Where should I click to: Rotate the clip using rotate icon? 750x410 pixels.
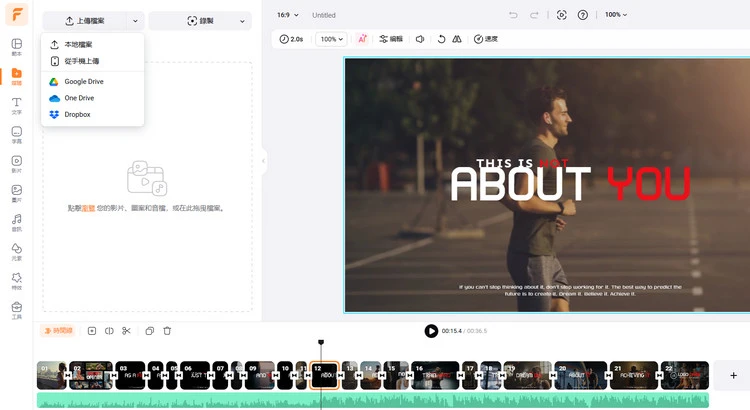[x=441, y=39]
